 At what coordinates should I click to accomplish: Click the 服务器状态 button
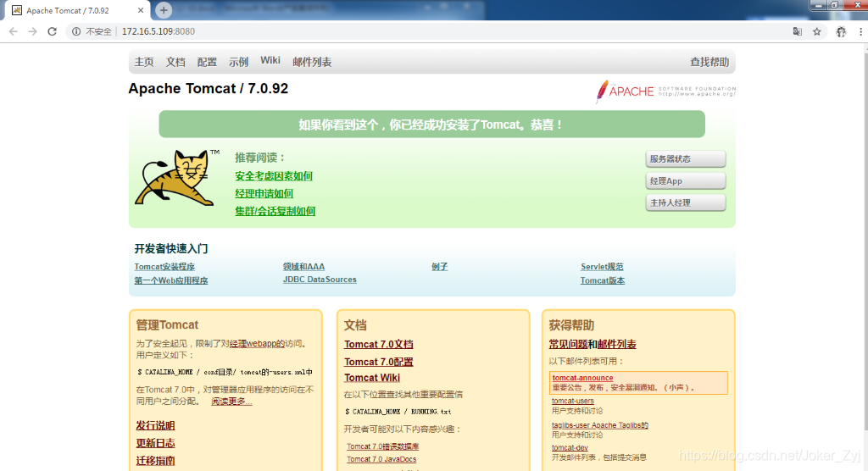point(685,159)
